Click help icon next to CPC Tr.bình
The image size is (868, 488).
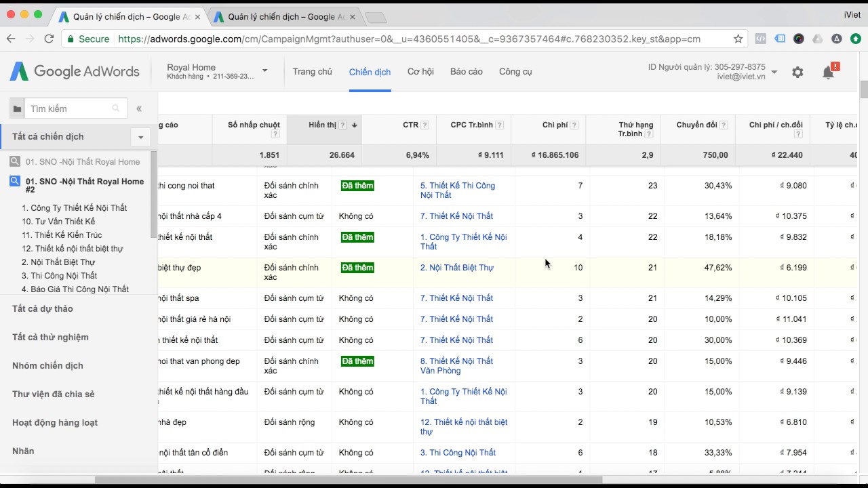500,125
